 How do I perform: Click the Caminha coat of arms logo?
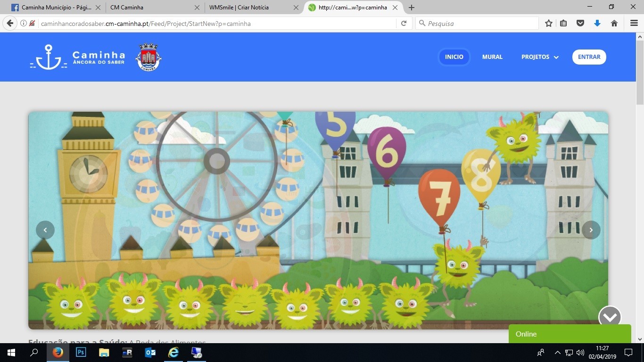[149, 57]
